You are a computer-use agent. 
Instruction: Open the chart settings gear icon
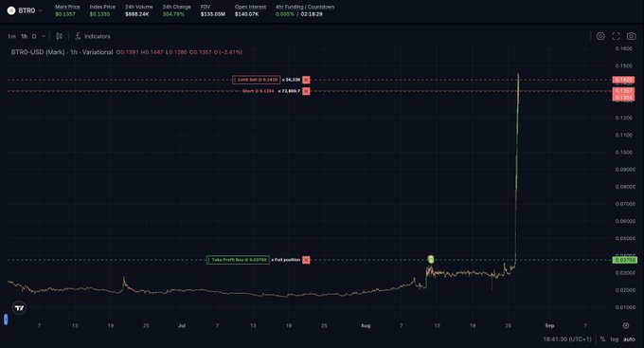600,36
